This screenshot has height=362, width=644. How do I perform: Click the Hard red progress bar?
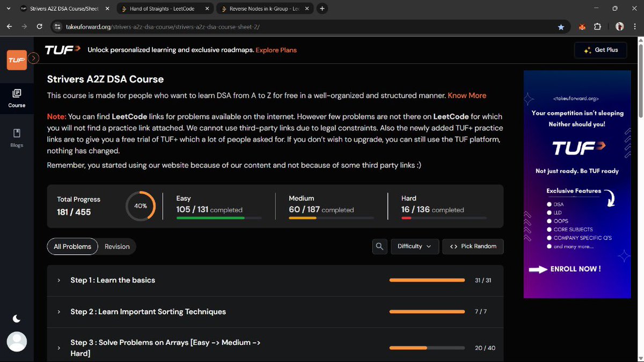pyautogui.click(x=444, y=218)
